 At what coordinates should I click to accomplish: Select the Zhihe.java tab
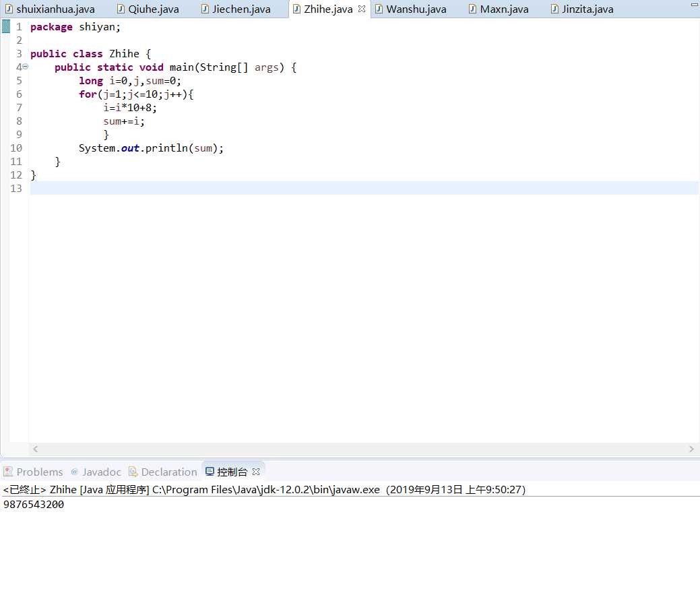[x=328, y=9]
